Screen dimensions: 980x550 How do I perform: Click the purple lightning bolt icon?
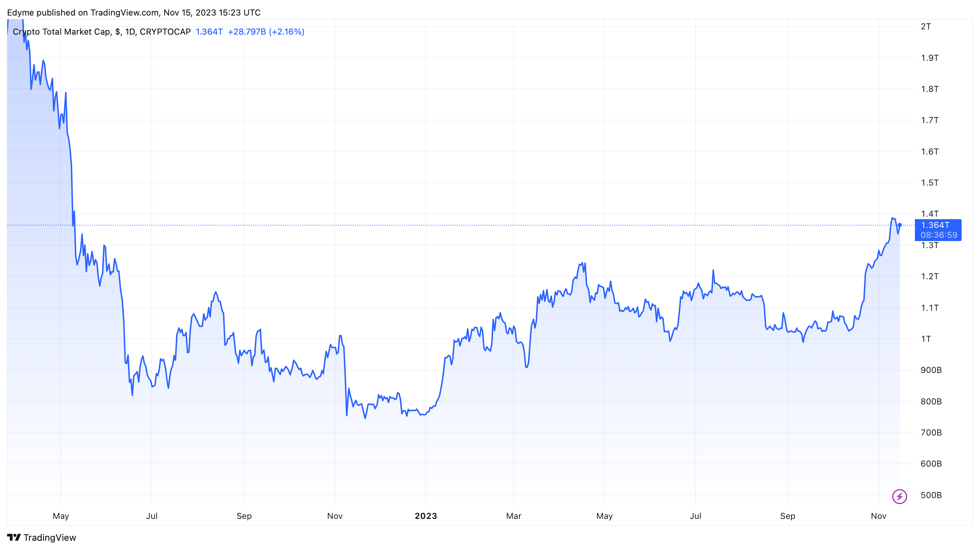click(x=899, y=496)
